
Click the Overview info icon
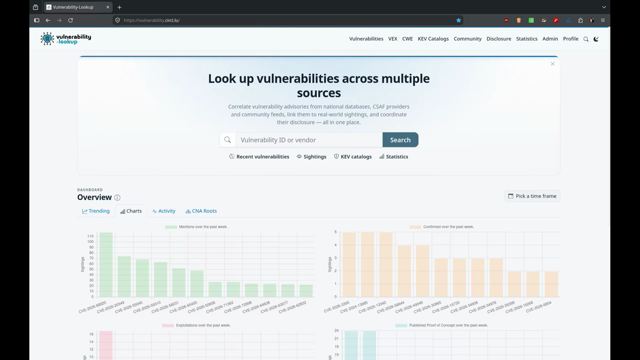coord(117,198)
